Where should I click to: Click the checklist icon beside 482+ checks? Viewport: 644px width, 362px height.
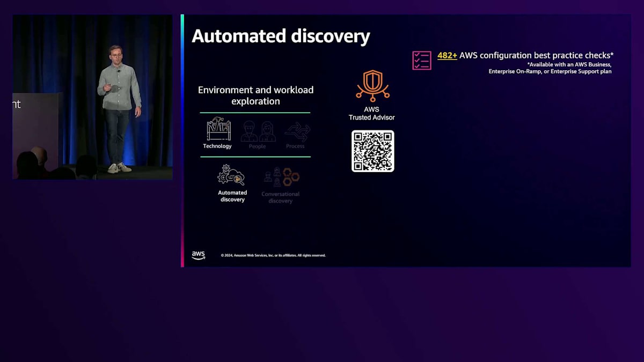click(422, 61)
